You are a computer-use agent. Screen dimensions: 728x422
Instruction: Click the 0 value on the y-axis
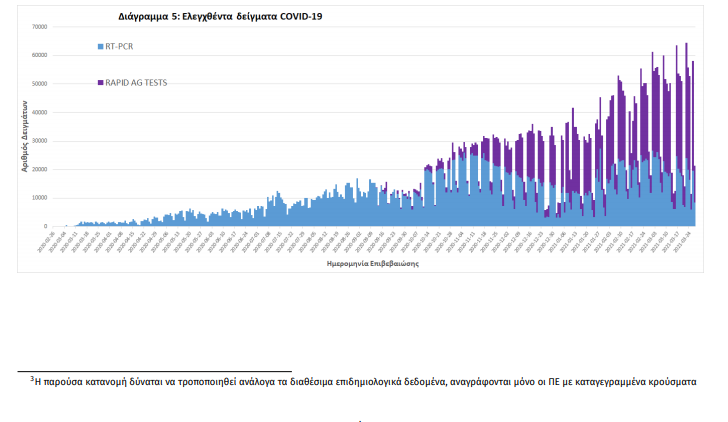(x=46, y=226)
